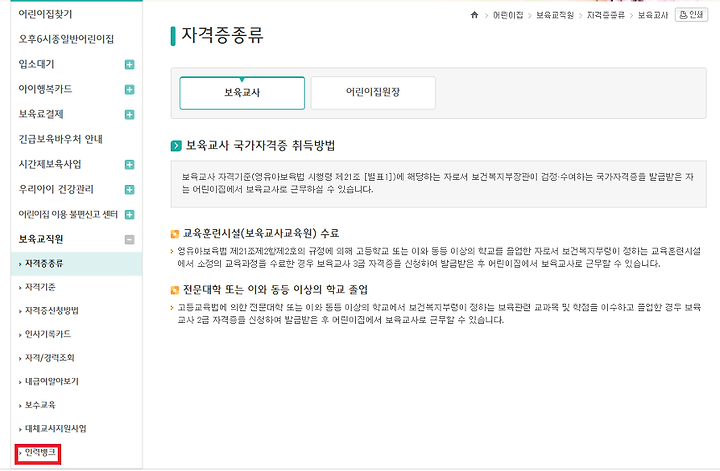Click the 보육교사 국가자격증 취득방법 heading

click(260, 146)
